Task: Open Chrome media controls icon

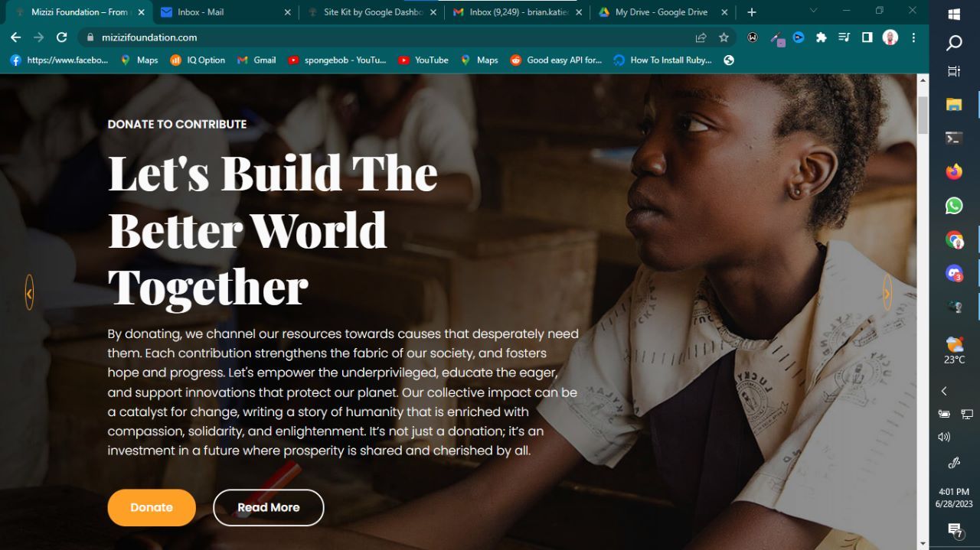Action: click(x=844, y=37)
